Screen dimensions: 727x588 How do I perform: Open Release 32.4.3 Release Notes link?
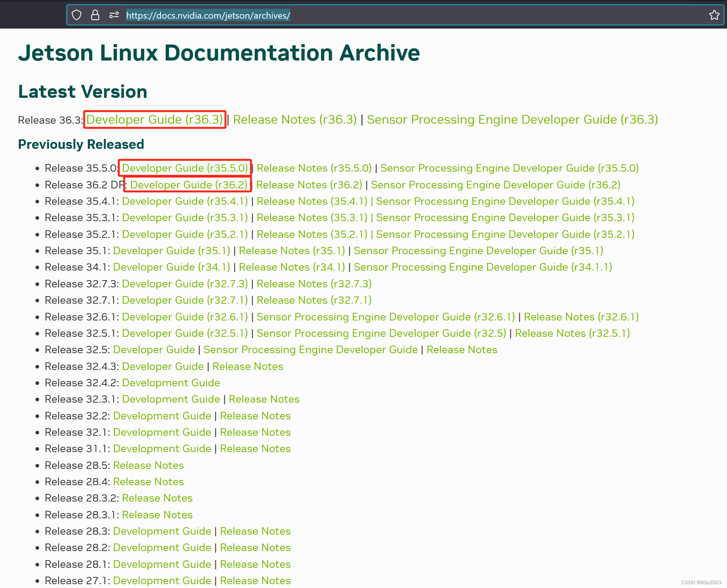click(248, 367)
